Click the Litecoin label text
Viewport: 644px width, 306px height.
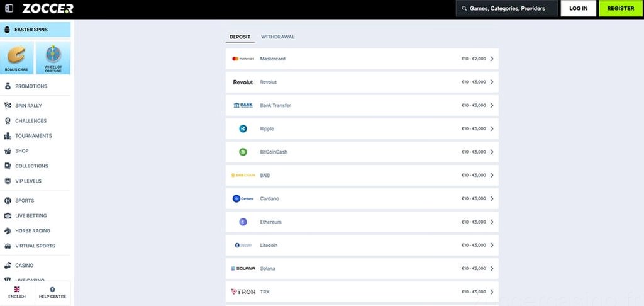point(269,245)
